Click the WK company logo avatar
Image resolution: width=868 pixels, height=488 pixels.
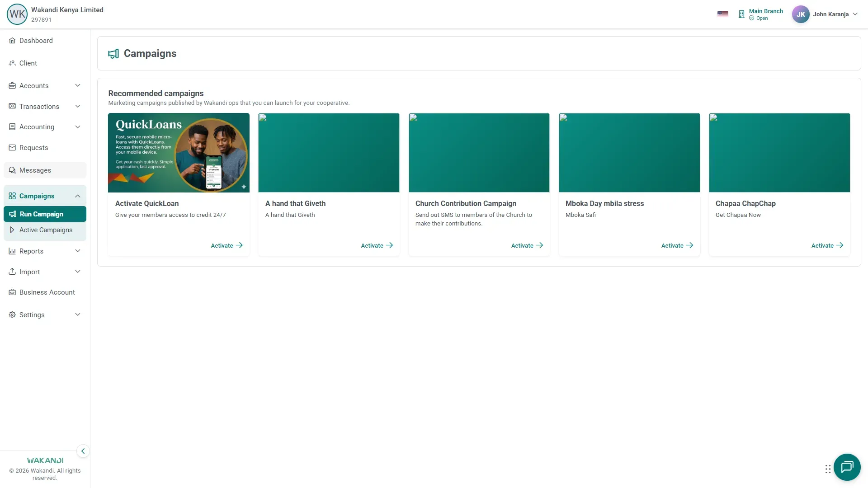(x=17, y=14)
